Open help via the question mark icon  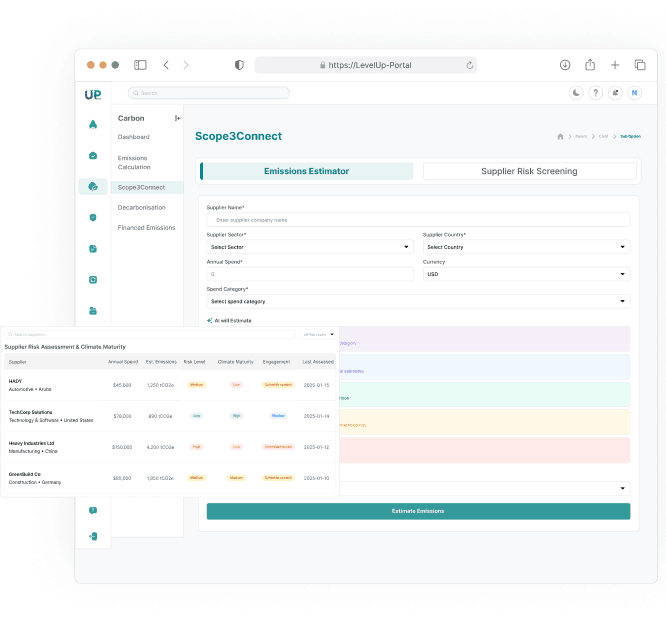click(595, 93)
